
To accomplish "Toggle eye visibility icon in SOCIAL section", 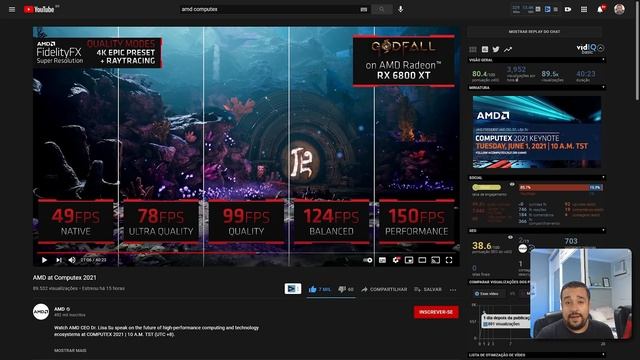I will [512, 184].
